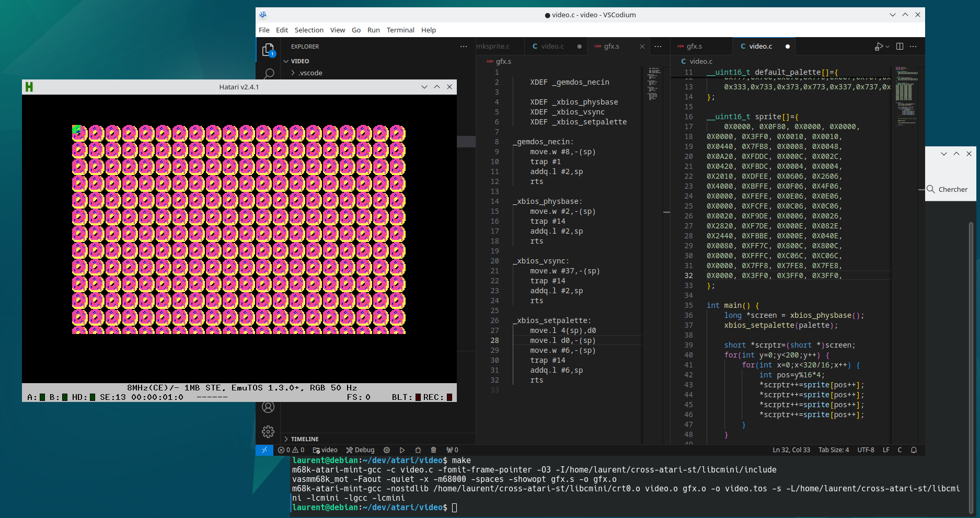Open more actions for the left editor group
This screenshot has height=518, width=980.
[x=658, y=47]
